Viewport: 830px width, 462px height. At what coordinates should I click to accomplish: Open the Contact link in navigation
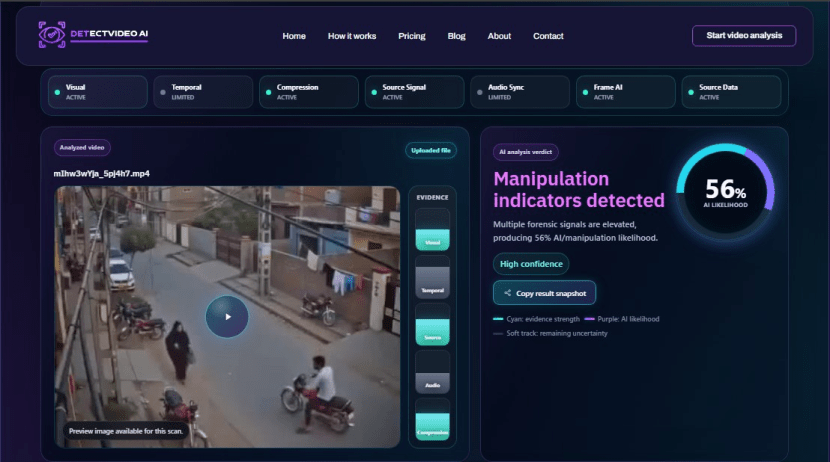coord(548,36)
